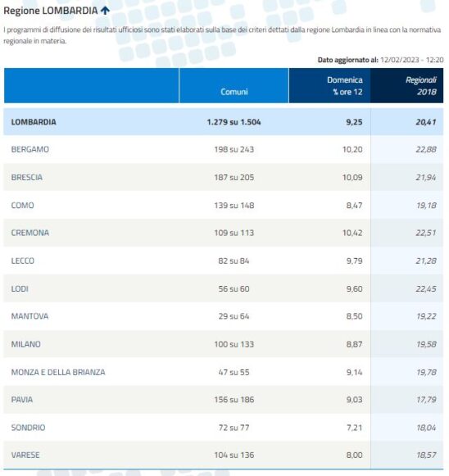Click the Regionali 2018 column header
The height and width of the screenshot is (476, 449).
pos(406,85)
